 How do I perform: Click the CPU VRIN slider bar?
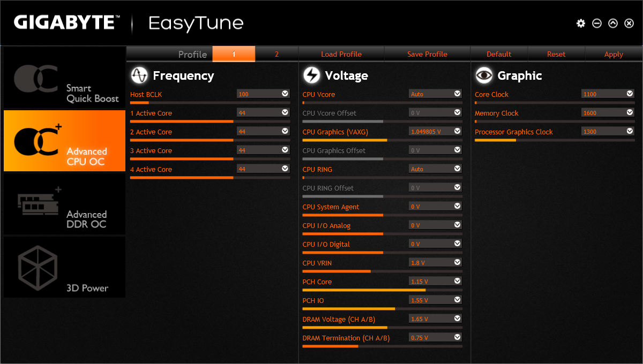[382, 271]
